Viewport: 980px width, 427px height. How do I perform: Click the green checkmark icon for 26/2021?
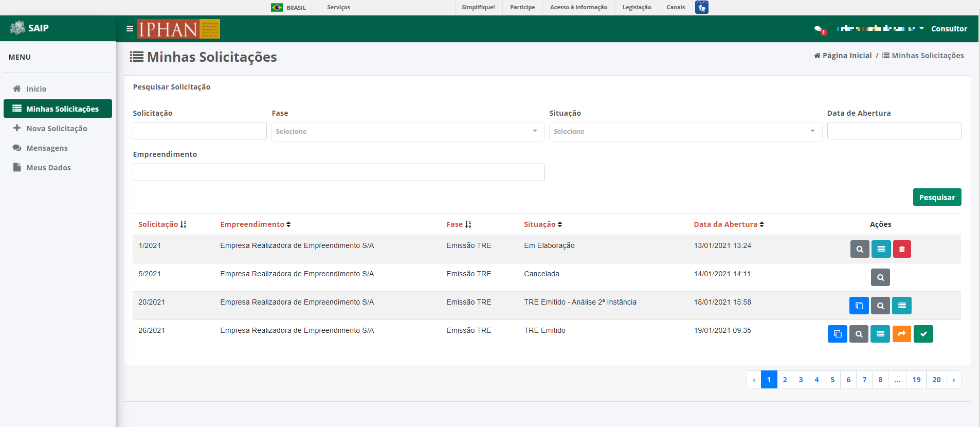tap(923, 334)
